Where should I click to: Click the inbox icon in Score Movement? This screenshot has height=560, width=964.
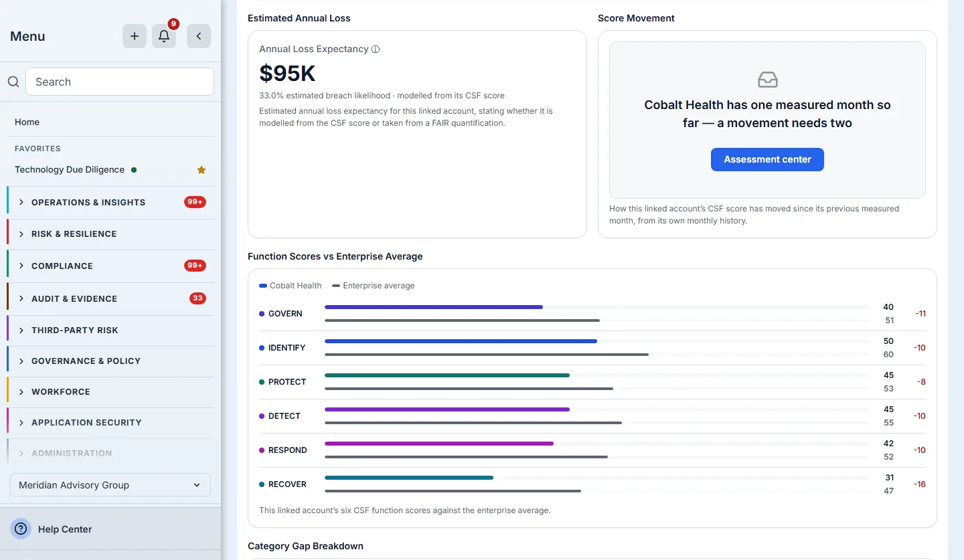(767, 80)
